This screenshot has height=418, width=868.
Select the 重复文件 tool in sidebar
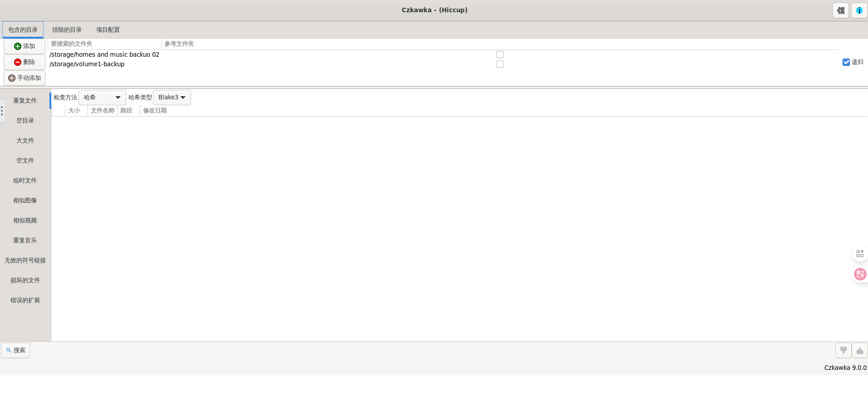pos(25,101)
